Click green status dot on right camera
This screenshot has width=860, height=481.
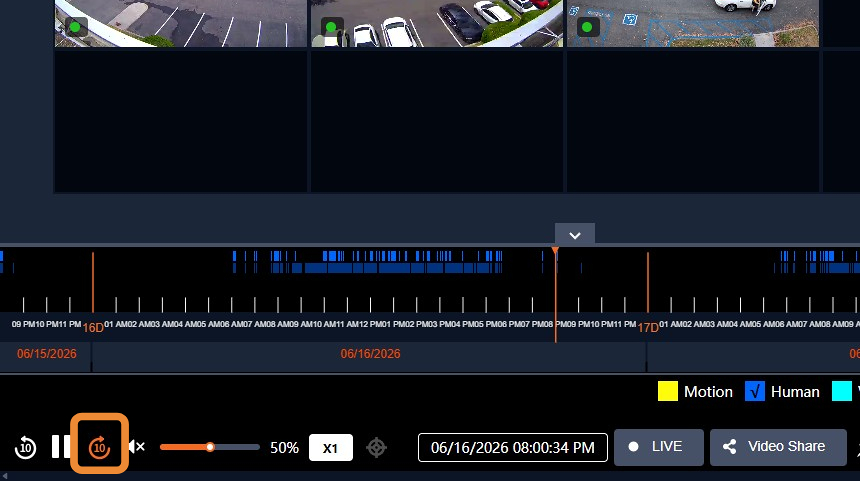[x=587, y=27]
